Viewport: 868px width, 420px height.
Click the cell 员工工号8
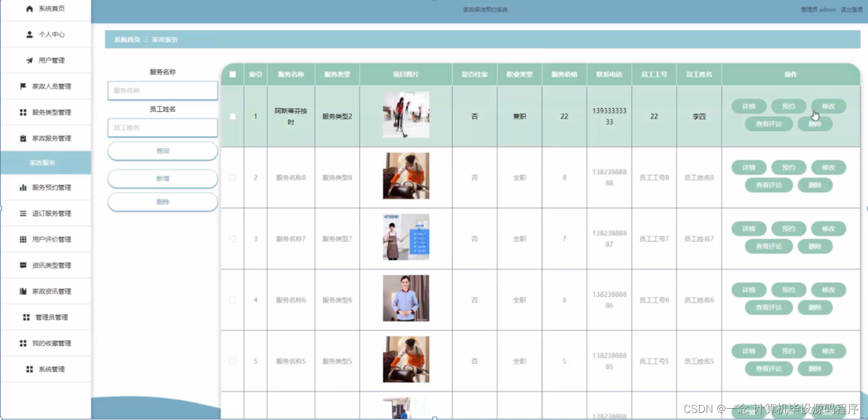pos(654,178)
